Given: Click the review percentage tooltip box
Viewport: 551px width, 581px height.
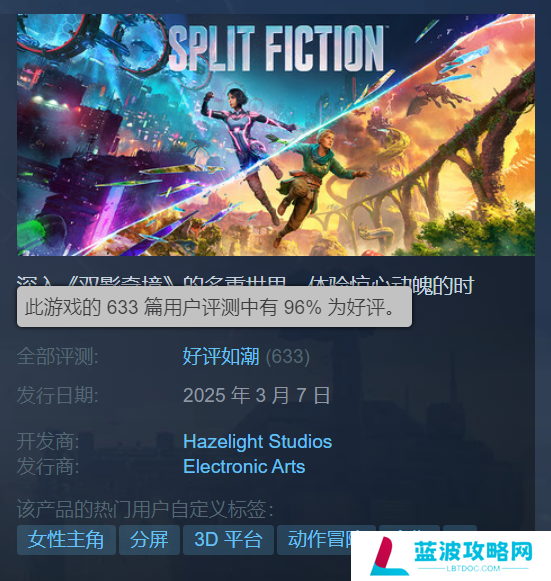Looking at the screenshot, I should (x=214, y=307).
